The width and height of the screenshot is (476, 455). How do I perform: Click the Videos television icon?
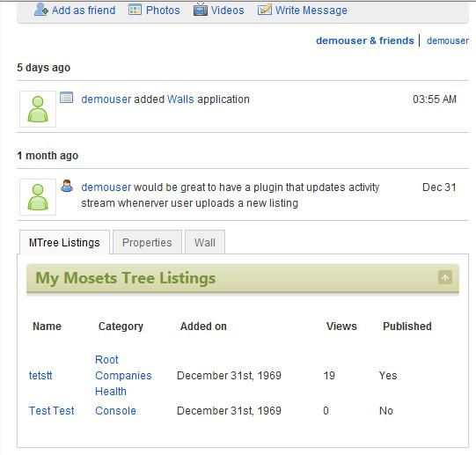pos(201,10)
